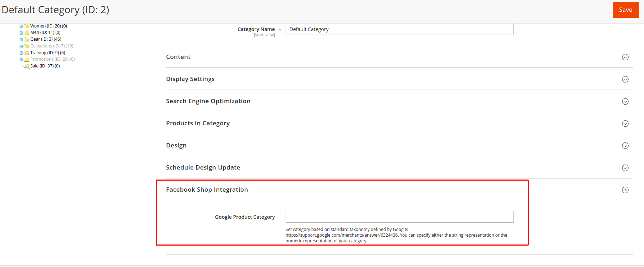Screen dimensions: 644x267
Task: Click the orange Save button
Action: tap(625, 10)
